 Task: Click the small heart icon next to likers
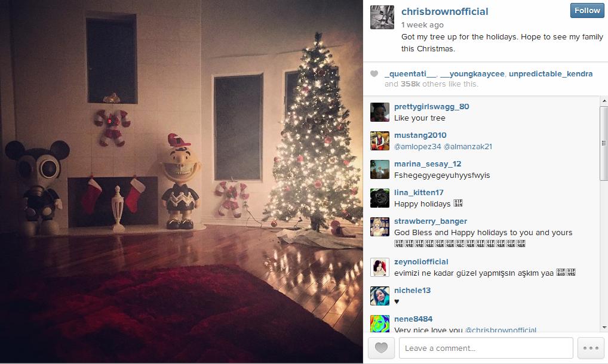point(374,73)
